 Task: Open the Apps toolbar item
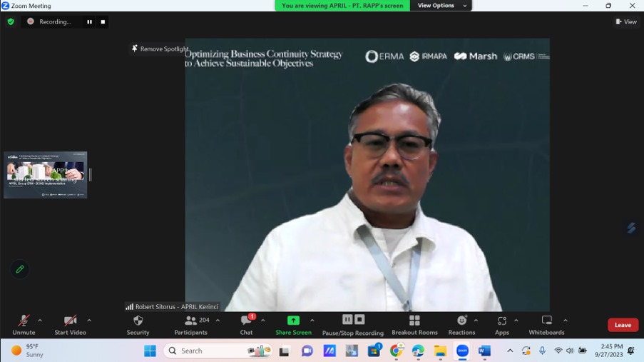502,325
